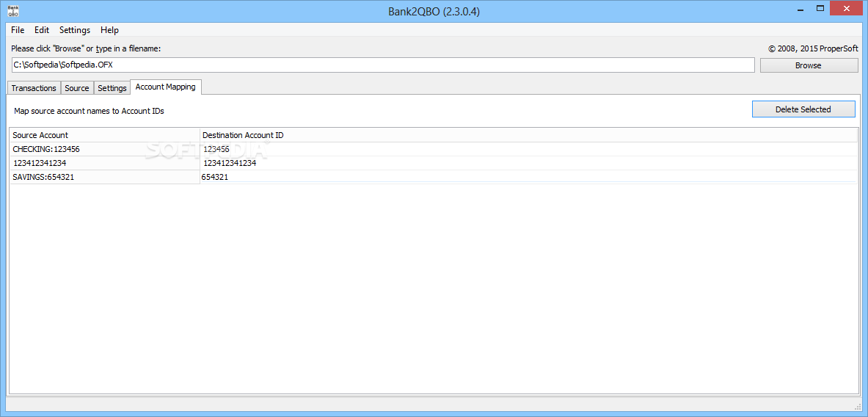Click destination ID 123456 cell
The width and height of the screenshot is (868, 417).
529,149
